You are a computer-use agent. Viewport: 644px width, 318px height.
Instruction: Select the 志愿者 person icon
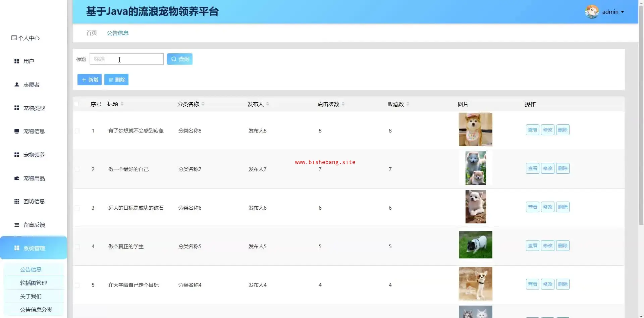[16, 85]
